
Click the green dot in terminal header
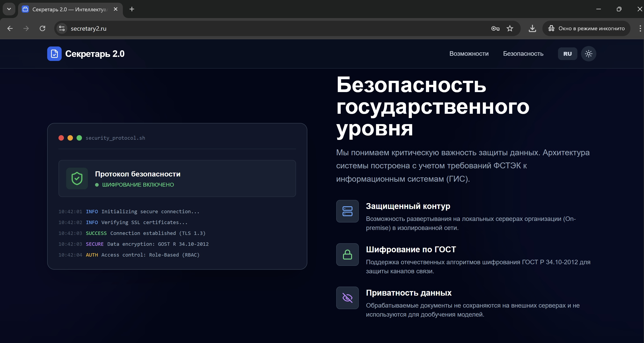[x=79, y=138]
